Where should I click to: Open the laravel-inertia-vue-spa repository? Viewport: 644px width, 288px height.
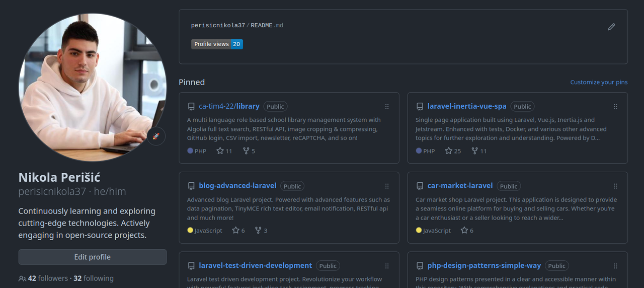click(466, 106)
